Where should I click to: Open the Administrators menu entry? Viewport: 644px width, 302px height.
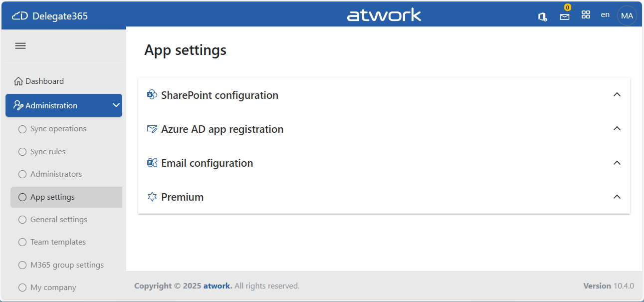56,174
